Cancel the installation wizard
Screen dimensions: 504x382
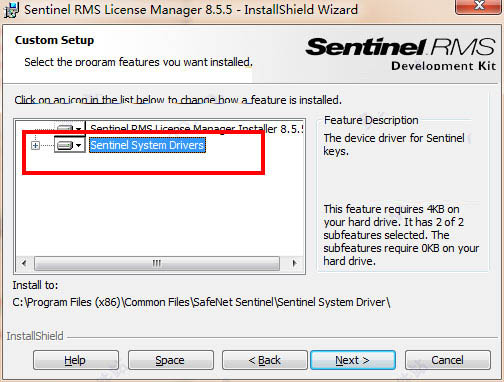448,360
